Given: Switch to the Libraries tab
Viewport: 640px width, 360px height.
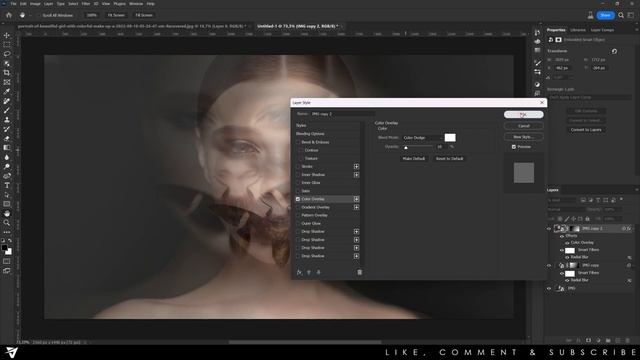Looking at the screenshot, I should 578,30.
